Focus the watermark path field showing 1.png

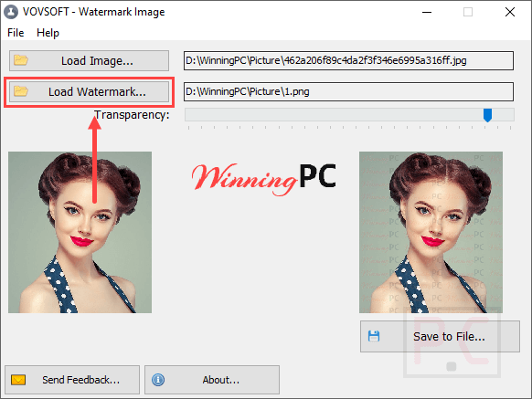348,91
